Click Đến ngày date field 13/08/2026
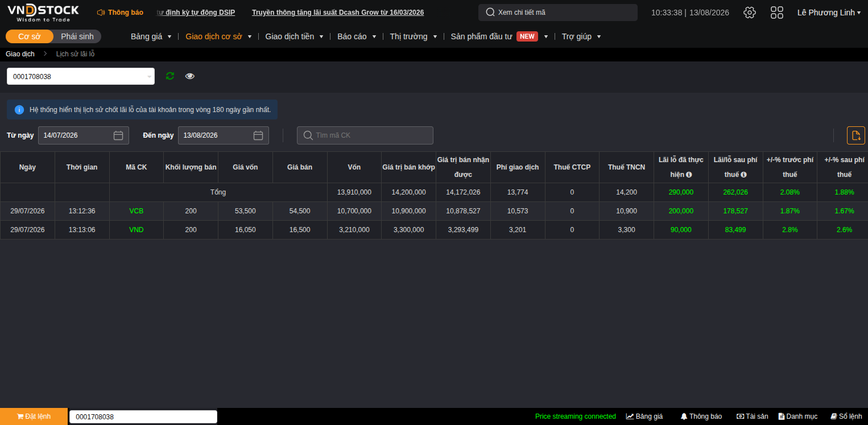Viewport: 868px width, 425px height. pos(224,135)
